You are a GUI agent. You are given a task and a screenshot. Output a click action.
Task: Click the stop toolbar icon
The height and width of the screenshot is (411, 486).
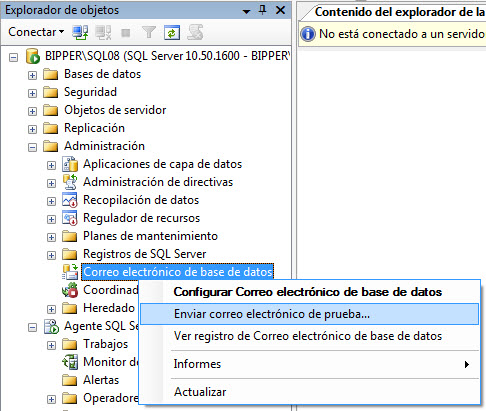126,33
